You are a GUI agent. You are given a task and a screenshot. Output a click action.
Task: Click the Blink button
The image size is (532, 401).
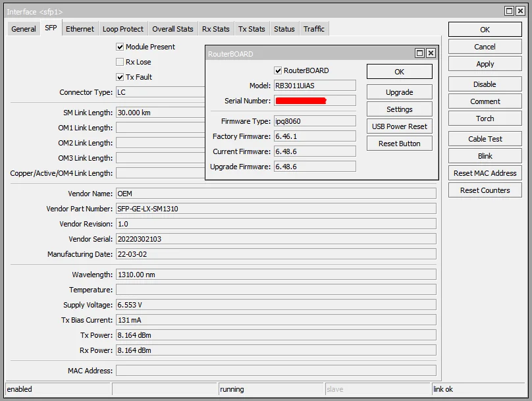(485, 155)
